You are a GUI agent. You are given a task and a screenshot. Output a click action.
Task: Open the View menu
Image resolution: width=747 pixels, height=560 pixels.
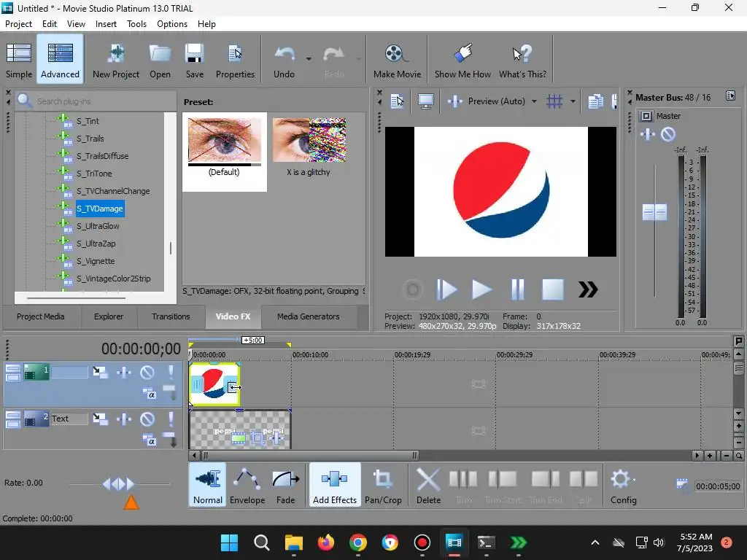[x=76, y=24]
